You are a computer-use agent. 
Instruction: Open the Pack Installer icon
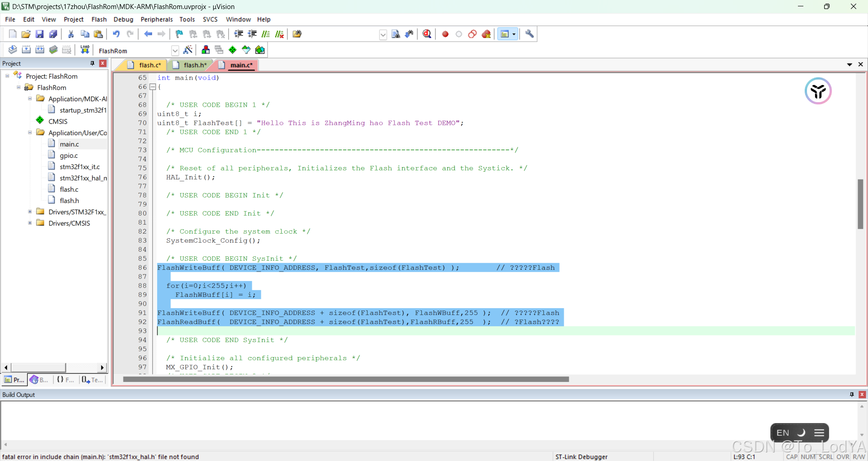260,50
